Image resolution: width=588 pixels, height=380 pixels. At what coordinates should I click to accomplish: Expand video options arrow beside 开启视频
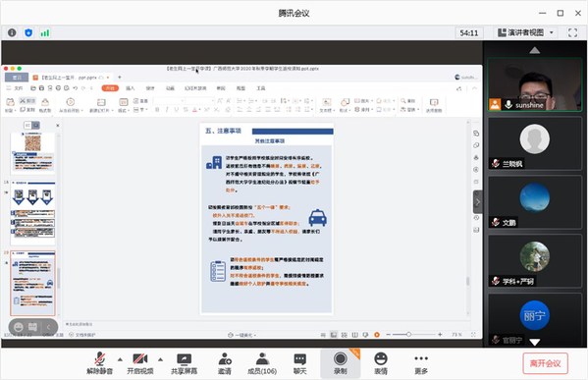161,359
